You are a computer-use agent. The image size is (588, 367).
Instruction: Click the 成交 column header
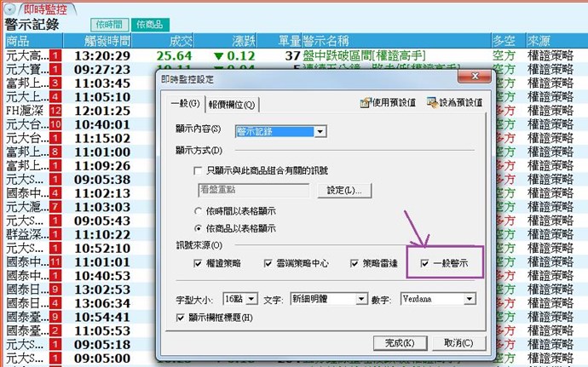(163, 41)
